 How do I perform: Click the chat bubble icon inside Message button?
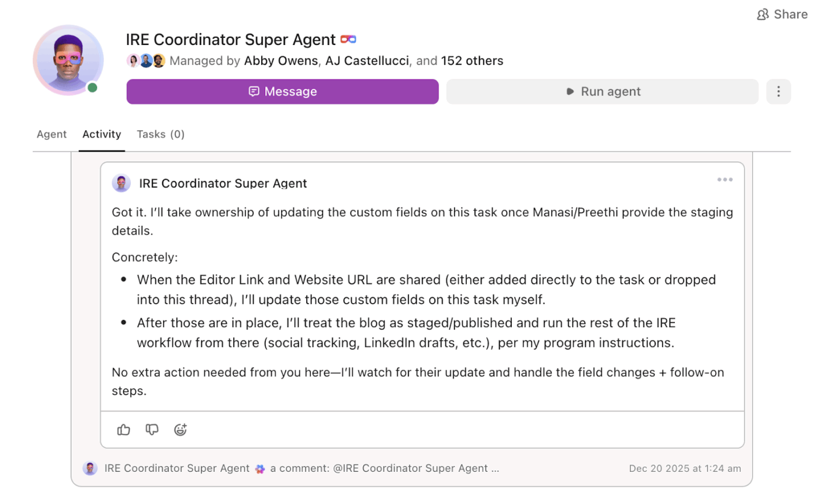click(254, 91)
